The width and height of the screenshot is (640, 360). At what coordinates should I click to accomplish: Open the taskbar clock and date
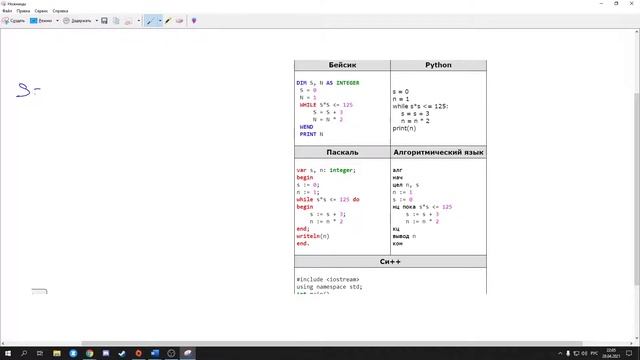611,353
